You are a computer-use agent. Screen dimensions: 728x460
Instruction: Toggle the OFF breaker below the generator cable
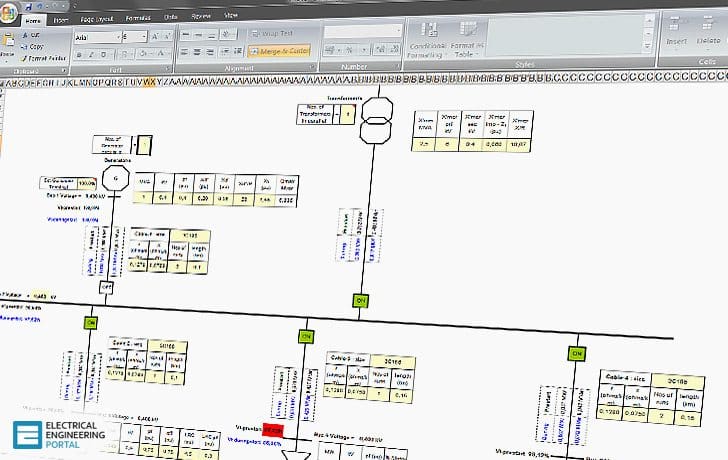(106, 287)
